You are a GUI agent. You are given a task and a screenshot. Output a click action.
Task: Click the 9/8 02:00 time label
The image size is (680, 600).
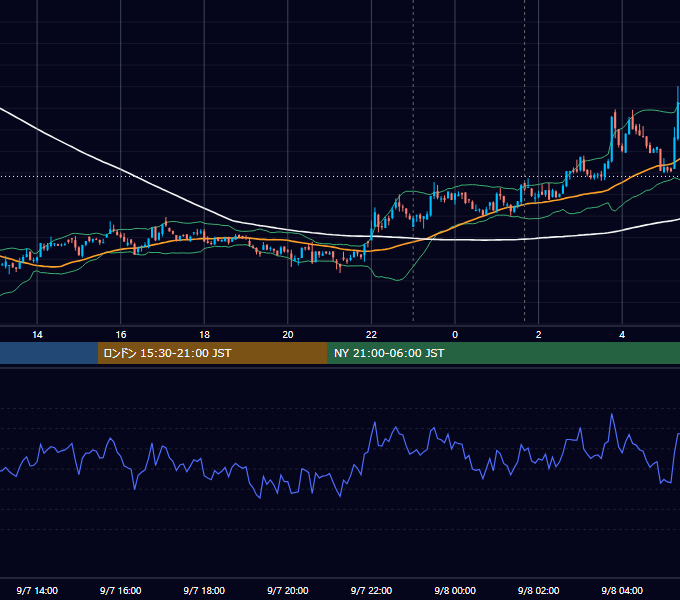(x=539, y=590)
